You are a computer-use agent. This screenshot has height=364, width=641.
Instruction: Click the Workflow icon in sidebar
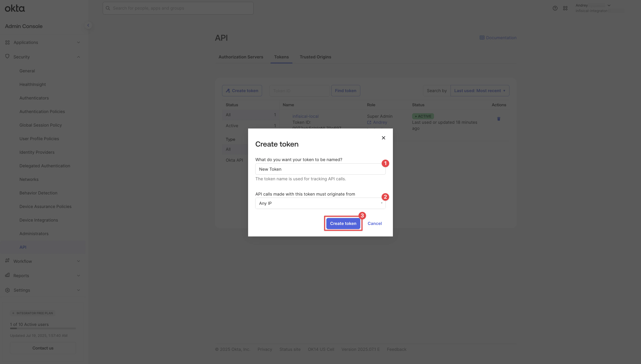[x=7, y=261]
